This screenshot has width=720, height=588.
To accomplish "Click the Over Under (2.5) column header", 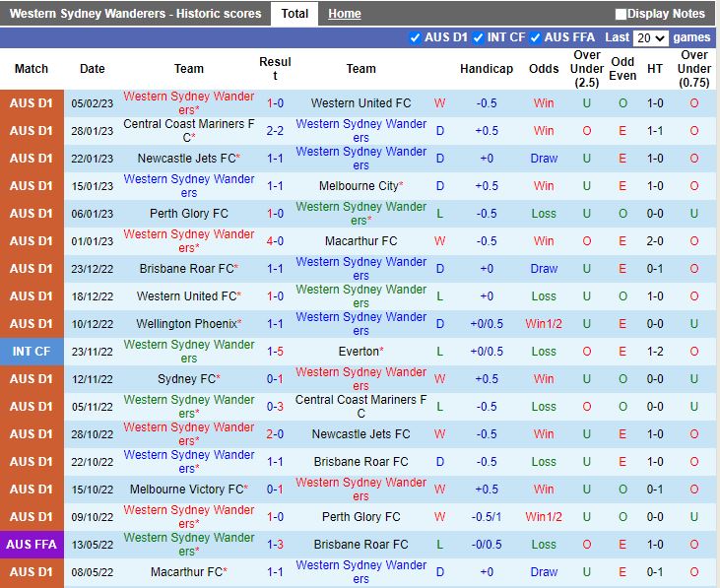I will [586, 69].
